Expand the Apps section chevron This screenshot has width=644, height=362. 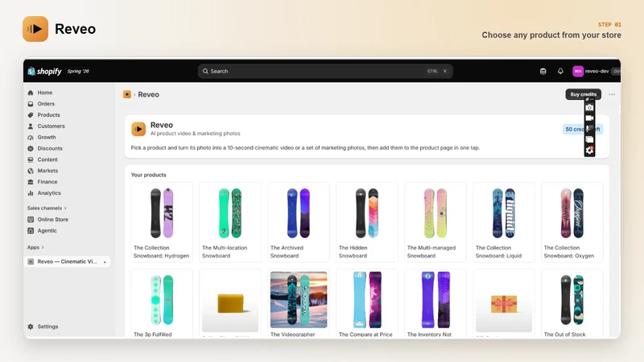[x=43, y=248]
